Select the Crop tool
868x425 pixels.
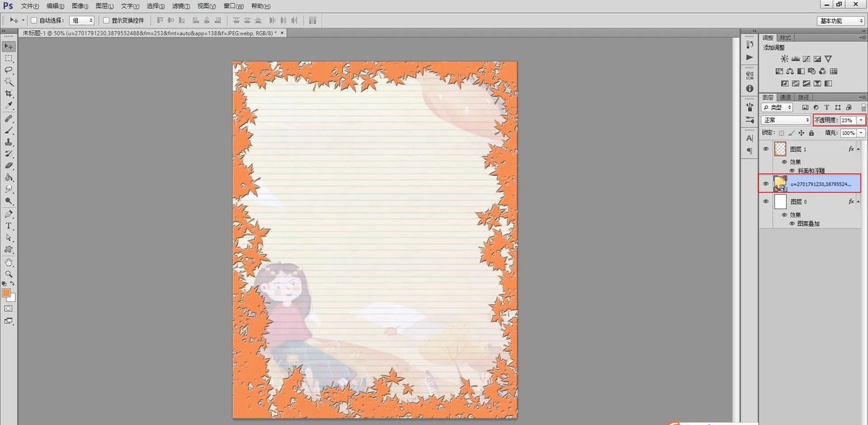[9, 94]
